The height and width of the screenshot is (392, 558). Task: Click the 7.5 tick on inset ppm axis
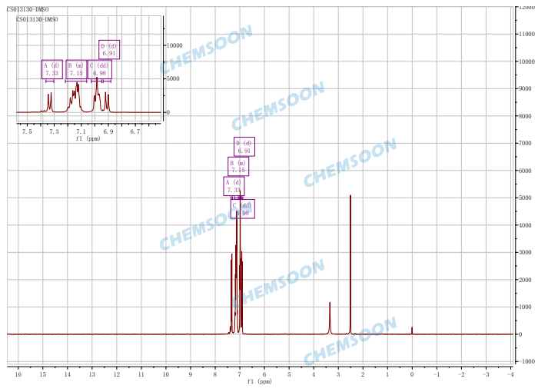[27, 131]
